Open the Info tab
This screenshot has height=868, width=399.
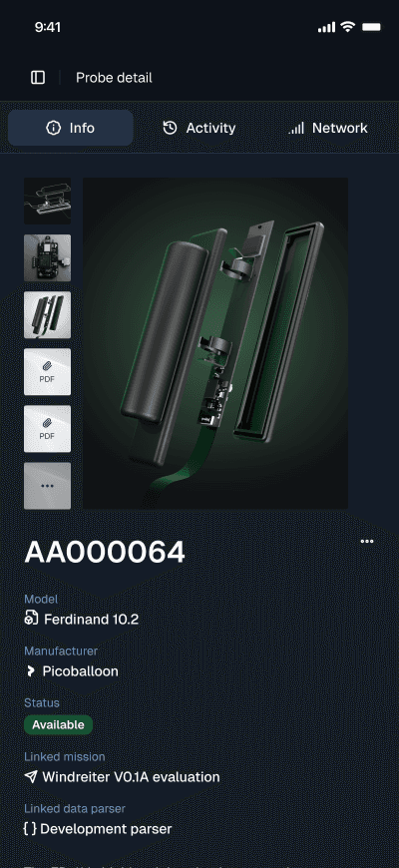(70, 128)
